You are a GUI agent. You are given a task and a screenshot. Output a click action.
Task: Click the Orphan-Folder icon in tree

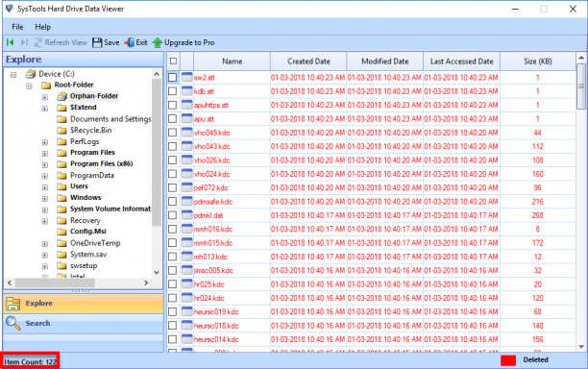[x=61, y=96]
